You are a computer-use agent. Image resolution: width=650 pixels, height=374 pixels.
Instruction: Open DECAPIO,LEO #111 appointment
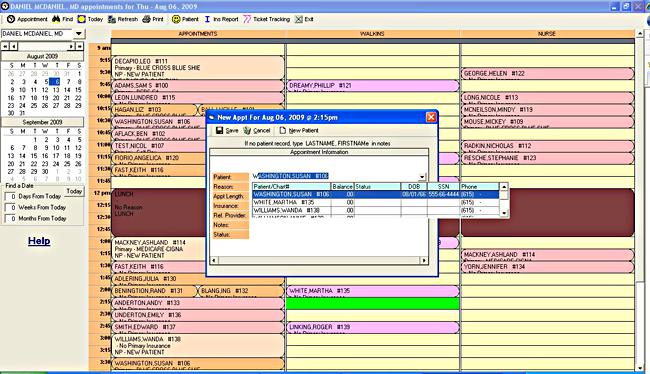point(198,68)
